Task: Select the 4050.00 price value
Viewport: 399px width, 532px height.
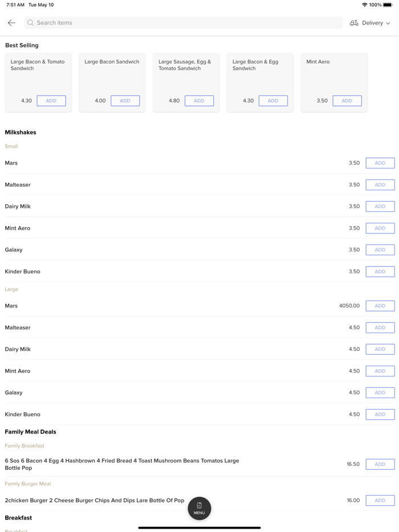Action: (349, 306)
